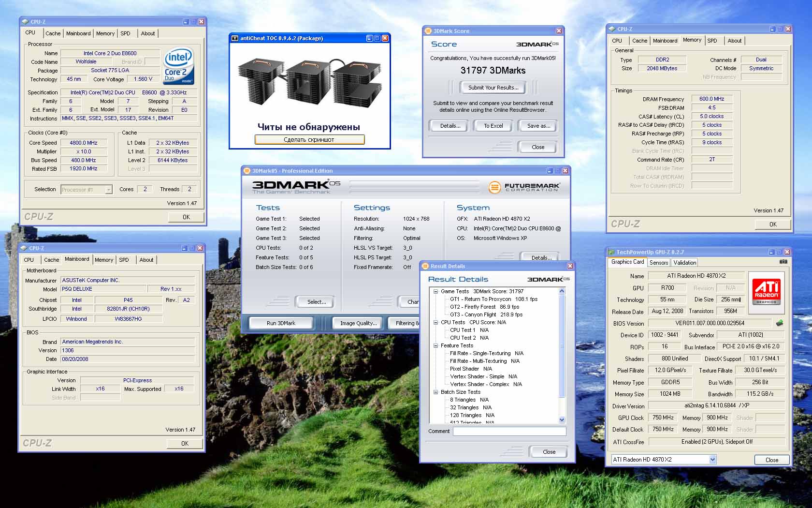The width and height of the screenshot is (812, 508).
Task: Click the BIOS Version field in GPU-Z
Action: click(x=710, y=323)
